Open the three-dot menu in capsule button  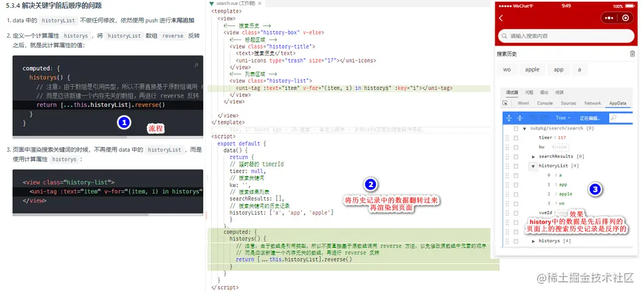[x=609, y=18]
